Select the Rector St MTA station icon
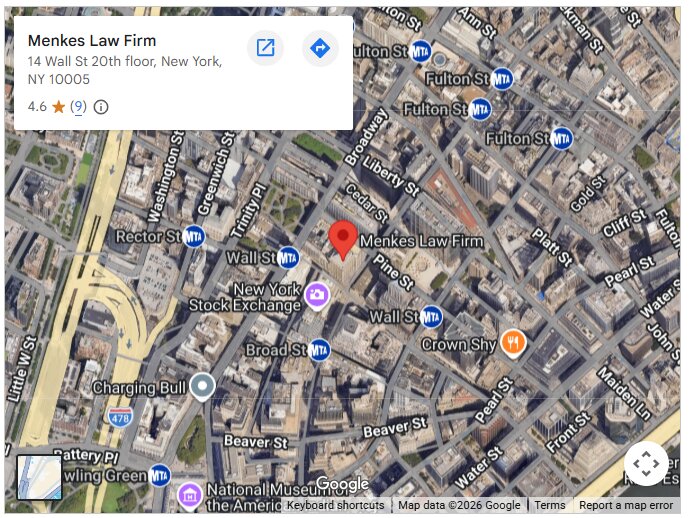The height and width of the screenshot is (518, 695). pyautogui.click(x=194, y=236)
